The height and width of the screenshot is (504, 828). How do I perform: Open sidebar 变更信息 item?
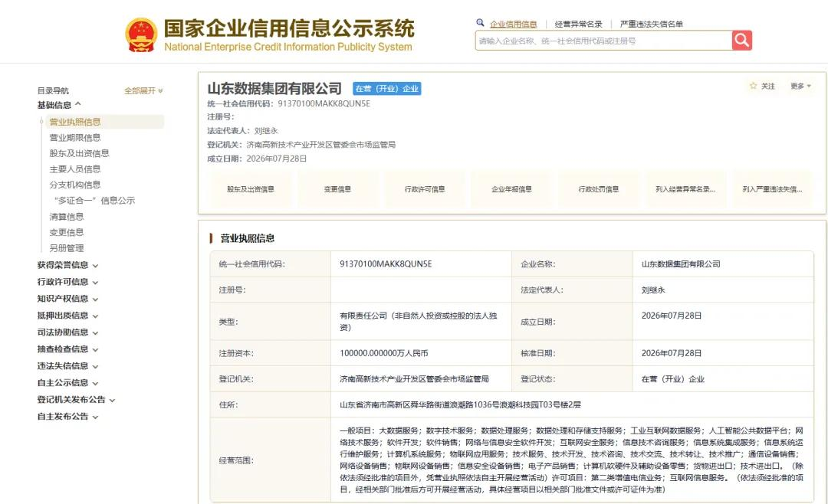67,233
